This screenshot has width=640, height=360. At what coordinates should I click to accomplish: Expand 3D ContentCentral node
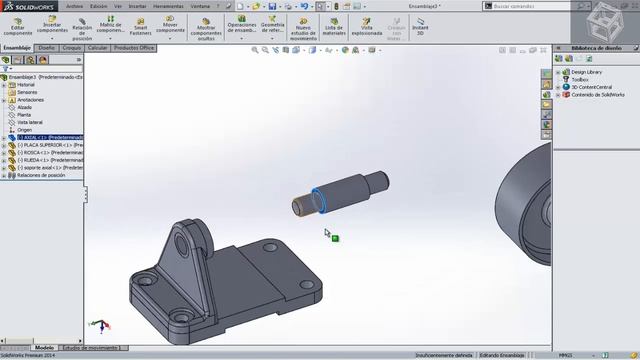pos(558,87)
